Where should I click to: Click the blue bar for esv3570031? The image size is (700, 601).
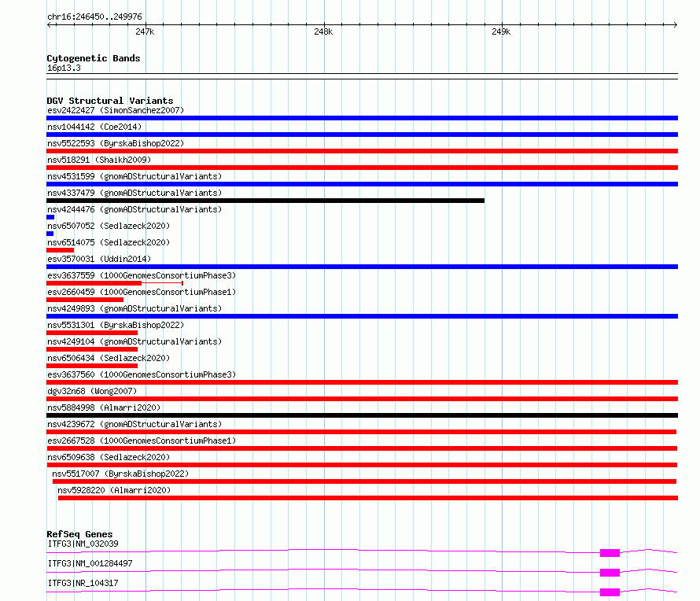[362, 267]
